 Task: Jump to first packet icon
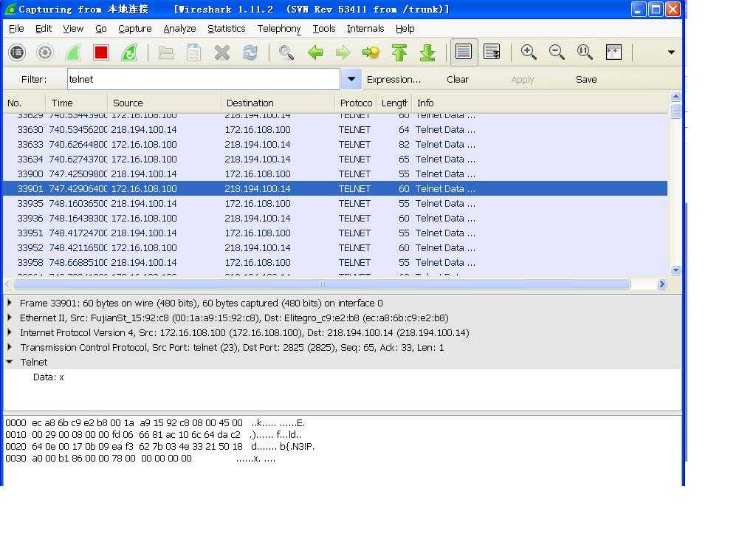click(399, 52)
